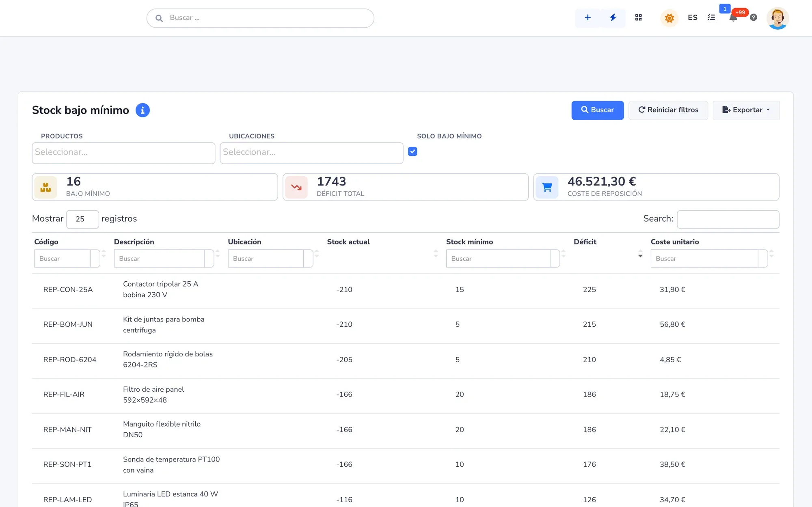Click the Descripción column Buscar filter
812x507 pixels.
(x=164, y=259)
